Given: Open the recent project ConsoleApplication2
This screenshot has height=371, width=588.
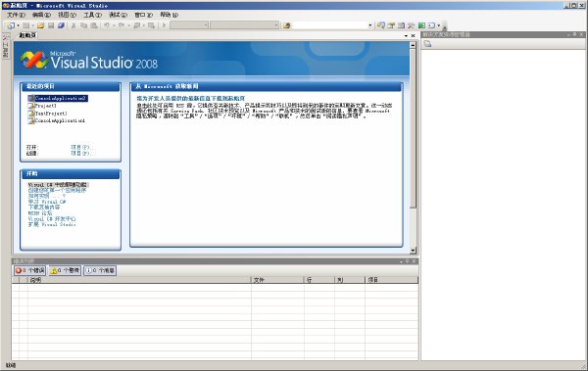Looking at the screenshot, I should coord(61,98).
